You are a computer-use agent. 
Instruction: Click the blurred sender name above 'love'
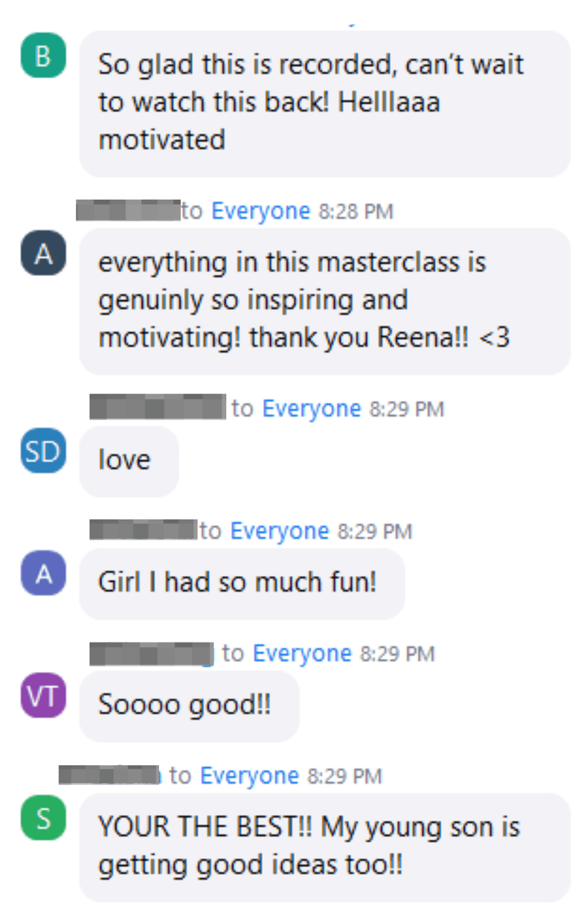tap(158, 407)
